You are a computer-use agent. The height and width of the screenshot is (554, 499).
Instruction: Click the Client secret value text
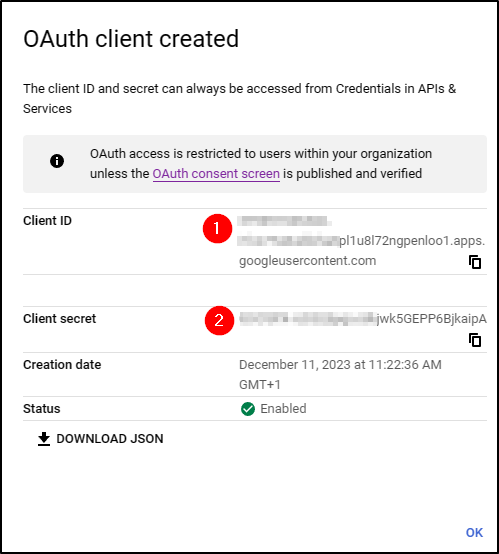tap(363, 318)
